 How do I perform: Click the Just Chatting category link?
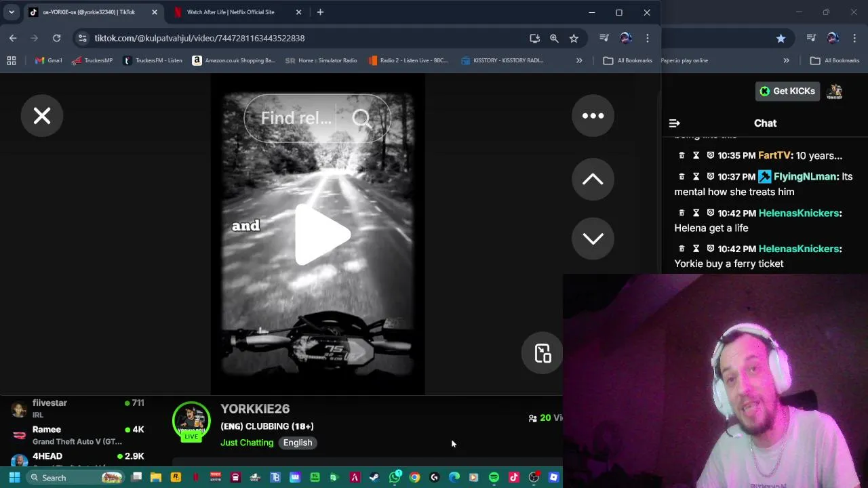pos(247,443)
